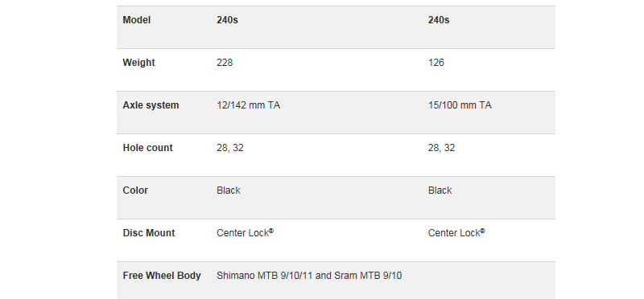This screenshot has width=644, height=299.
Task: Click second column Center Lock text
Action: (x=456, y=233)
